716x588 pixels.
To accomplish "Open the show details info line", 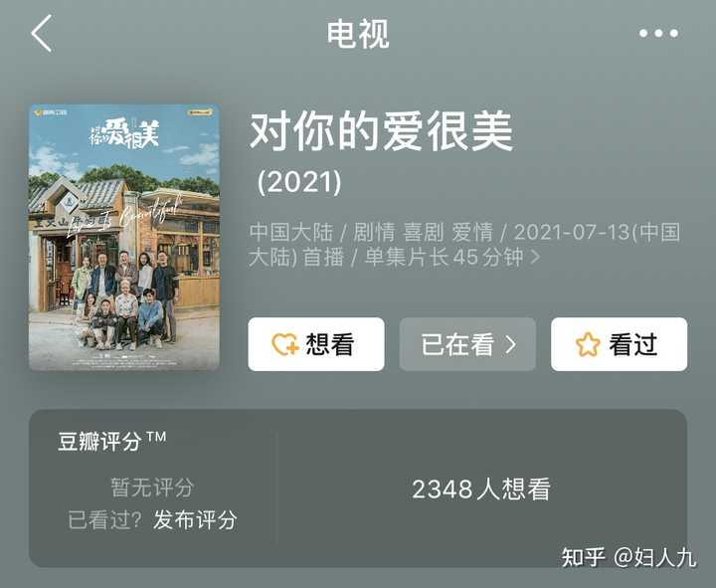I will point(464,245).
